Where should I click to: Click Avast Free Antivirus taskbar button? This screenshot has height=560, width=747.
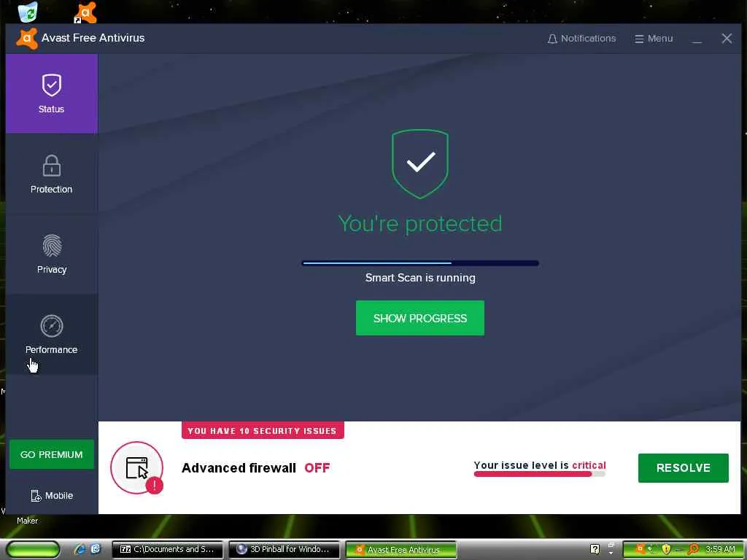[x=400, y=550]
